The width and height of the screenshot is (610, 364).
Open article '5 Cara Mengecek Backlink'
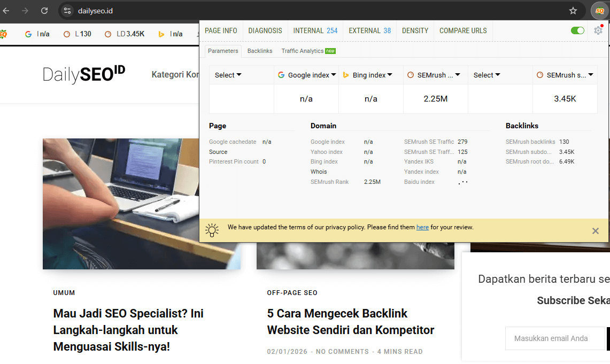pos(351,322)
